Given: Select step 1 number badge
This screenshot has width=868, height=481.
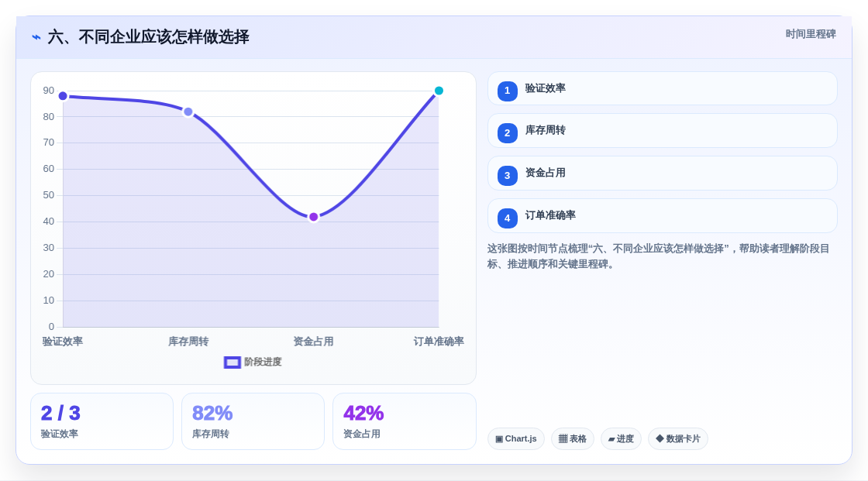Looking at the screenshot, I should 507,91.
